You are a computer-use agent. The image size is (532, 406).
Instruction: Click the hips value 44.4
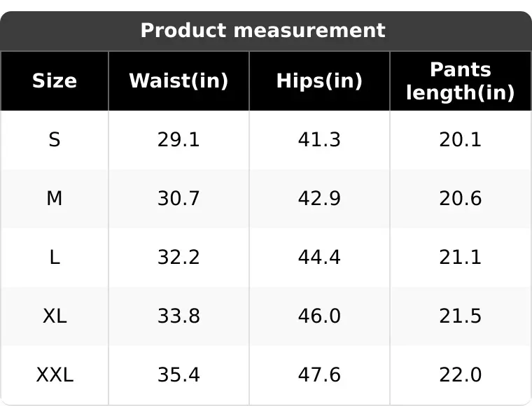(x=319, y=258)
